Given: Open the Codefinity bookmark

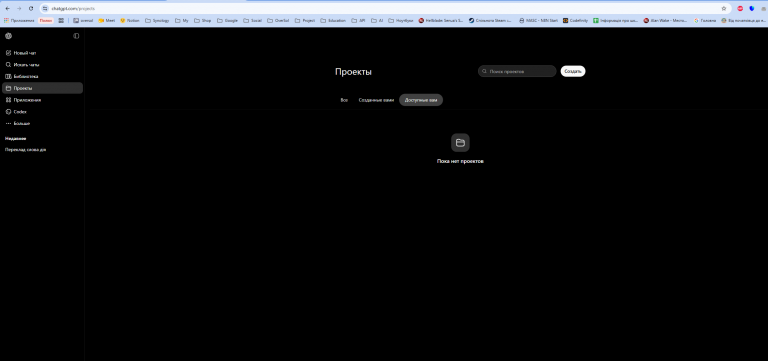Looking at the screenshot, I should 576,21.
